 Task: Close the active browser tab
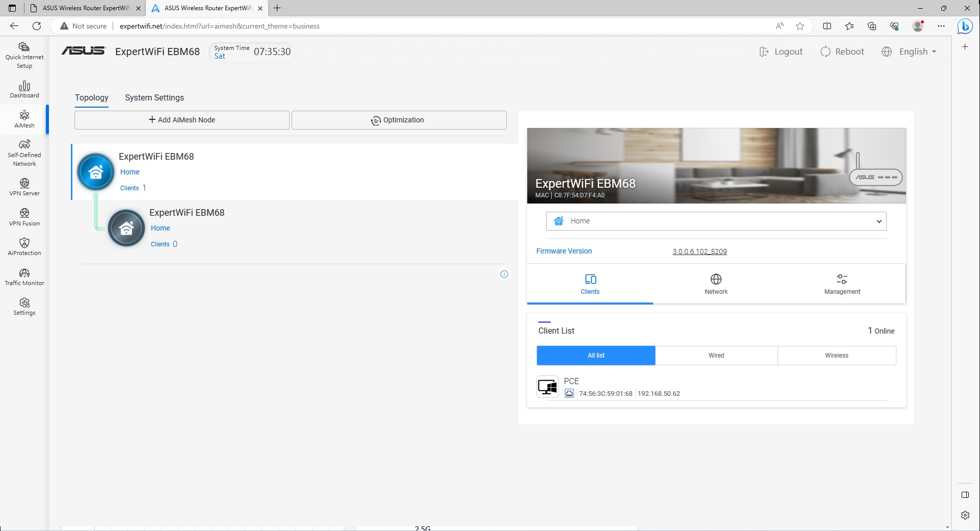(x=261, y=8)
